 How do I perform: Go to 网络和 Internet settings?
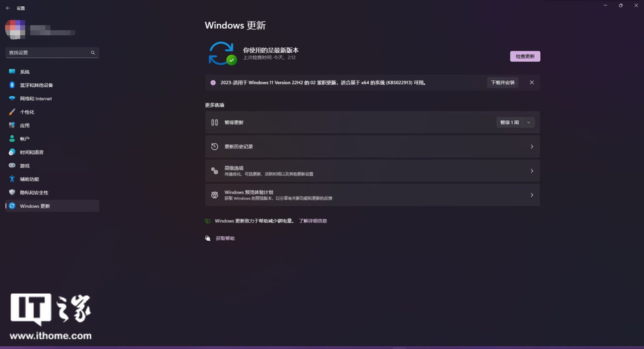(x=52, y=98)
